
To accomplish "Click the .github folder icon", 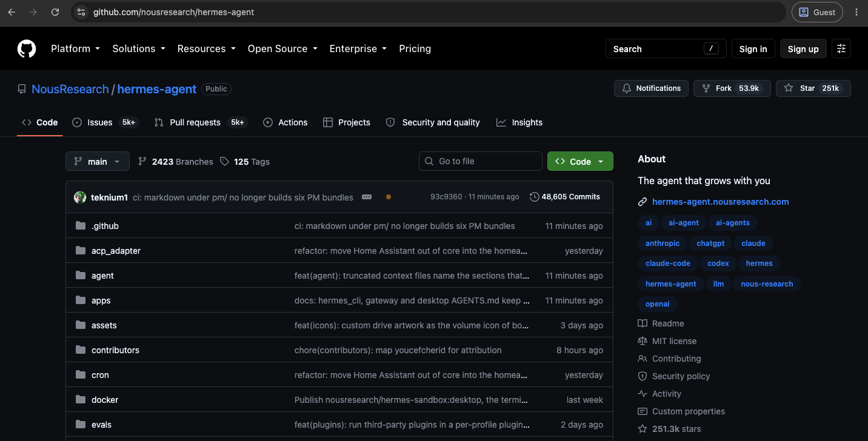I will tap(81, 226).
